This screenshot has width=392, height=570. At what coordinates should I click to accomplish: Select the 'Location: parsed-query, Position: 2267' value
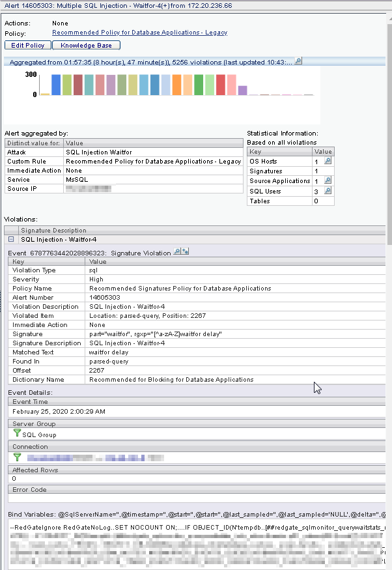click(x=148, y=315)
